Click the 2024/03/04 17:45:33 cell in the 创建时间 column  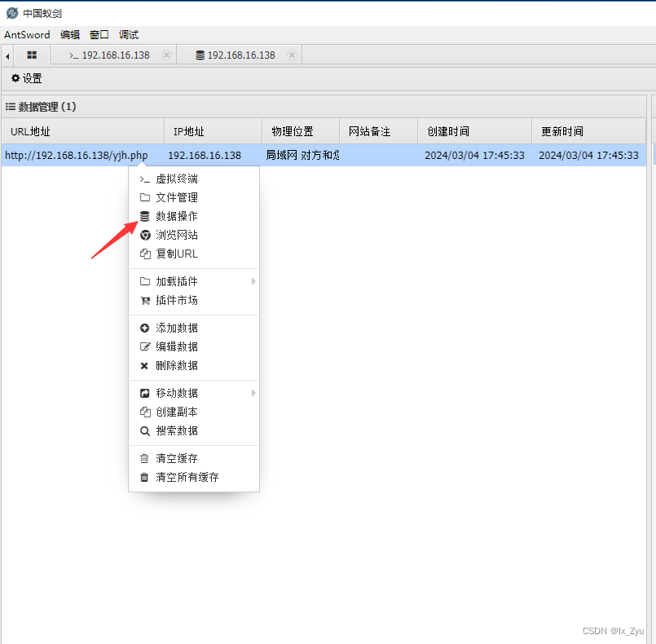[x=475, y=155]
